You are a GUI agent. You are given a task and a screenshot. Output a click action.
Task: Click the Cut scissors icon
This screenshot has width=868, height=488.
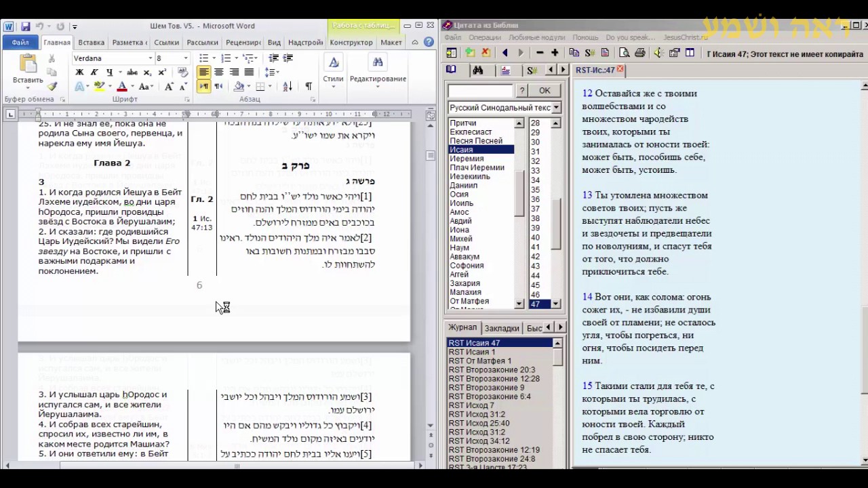coord(52,59)
